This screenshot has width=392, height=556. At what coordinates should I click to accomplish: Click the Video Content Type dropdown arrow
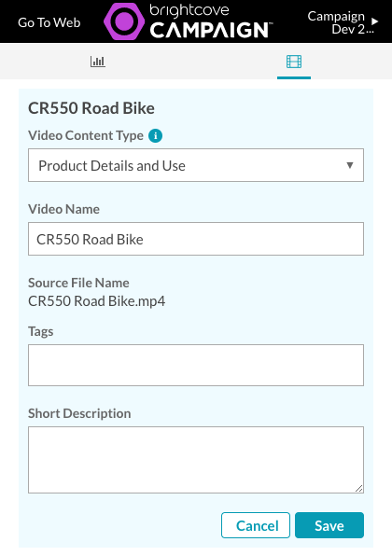pyautogui.click(x=350, y=165)
